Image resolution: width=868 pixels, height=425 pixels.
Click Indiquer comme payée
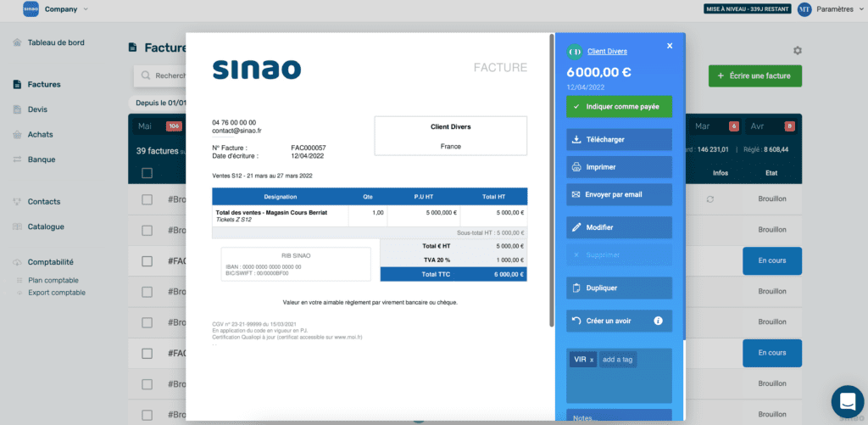click(619, 106)
